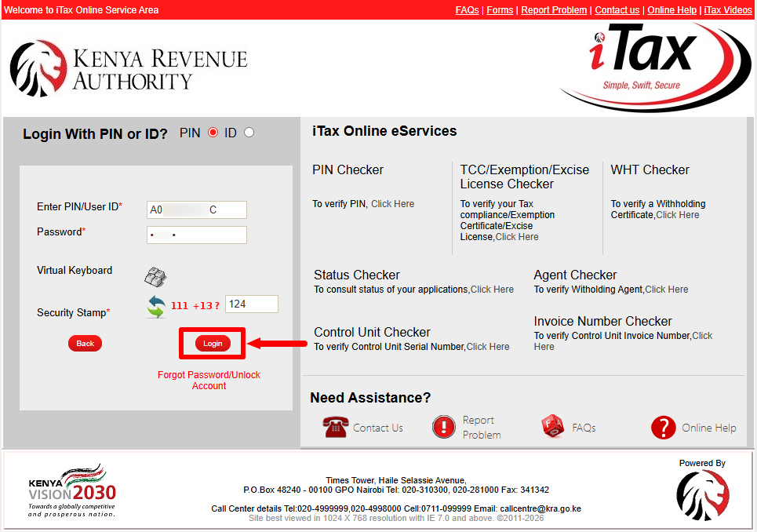Click Here link under WHT Checker
Image resolution: width=757 pixels, height=532 pixels.
(x=677, y=215)
